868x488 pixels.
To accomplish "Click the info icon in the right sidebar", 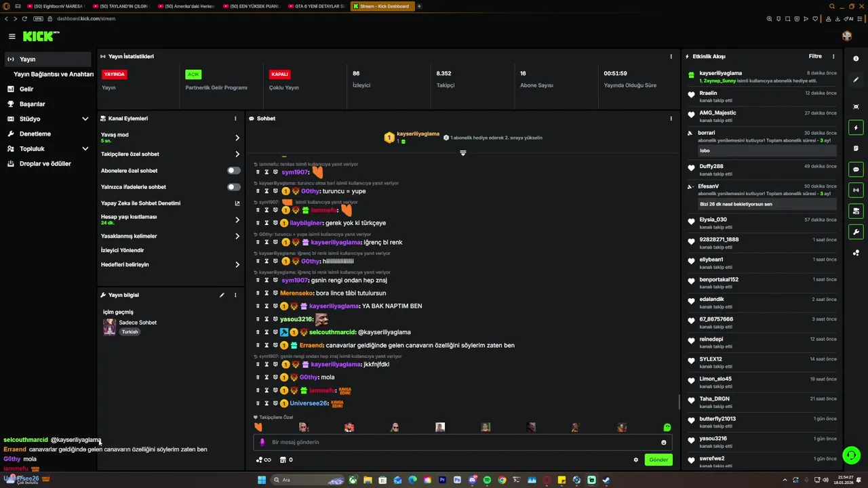I will pos(856,59).
